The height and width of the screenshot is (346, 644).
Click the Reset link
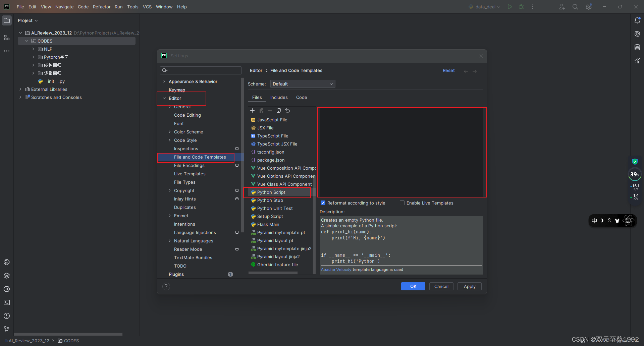click(x=448, y=70)
